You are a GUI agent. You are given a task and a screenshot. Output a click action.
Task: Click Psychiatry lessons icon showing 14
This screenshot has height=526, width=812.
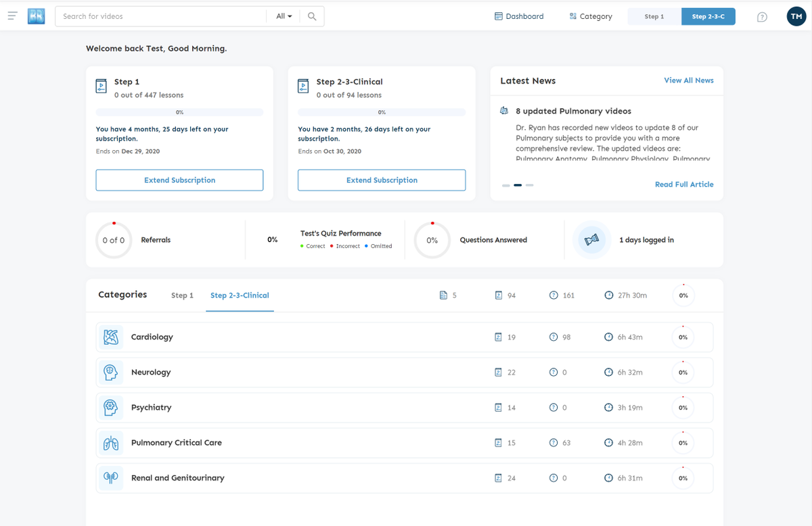point(499,407)
